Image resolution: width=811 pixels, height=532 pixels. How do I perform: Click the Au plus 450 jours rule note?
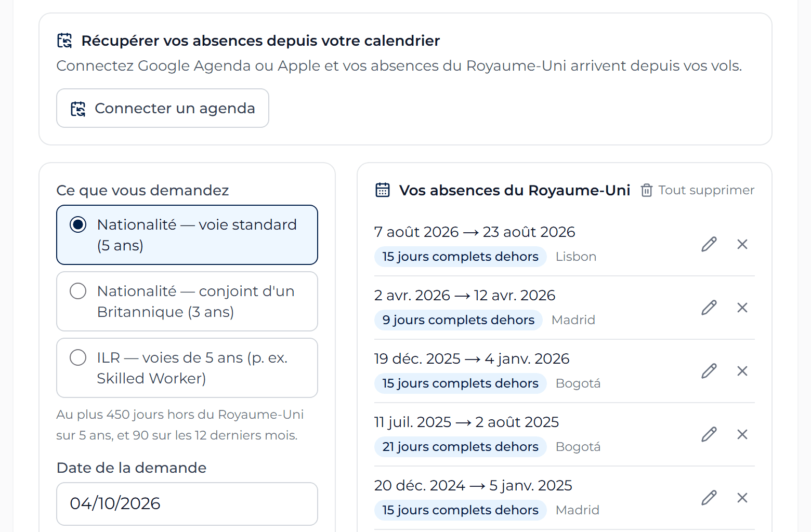(x=180, y=425)
